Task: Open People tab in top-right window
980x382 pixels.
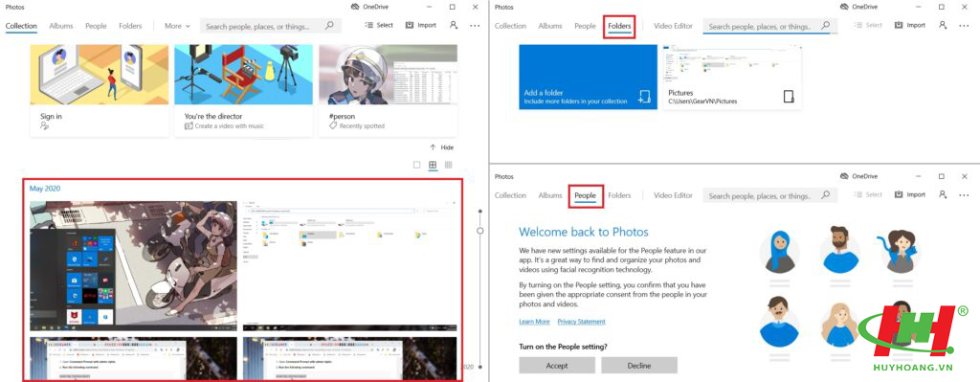Action: [585, 26]
